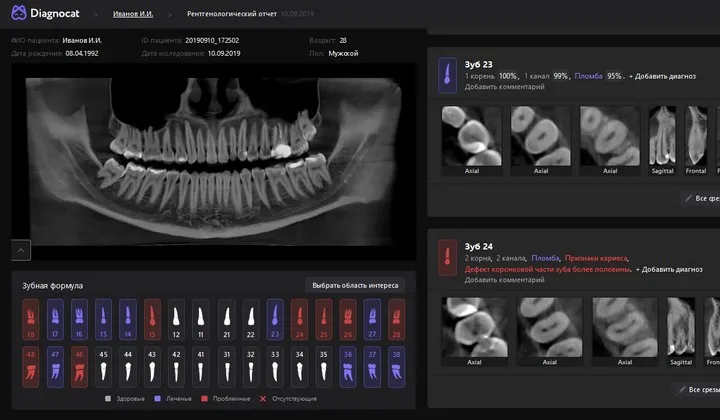Select tooth 16 in the dental formula
This screenshot has height=420, width=720.
pos(79,319)
